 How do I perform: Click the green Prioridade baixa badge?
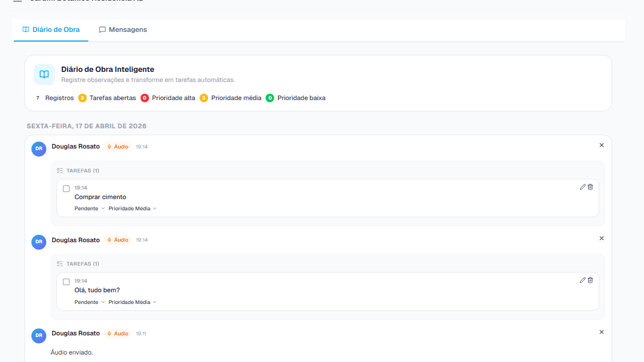pos(270,98)
